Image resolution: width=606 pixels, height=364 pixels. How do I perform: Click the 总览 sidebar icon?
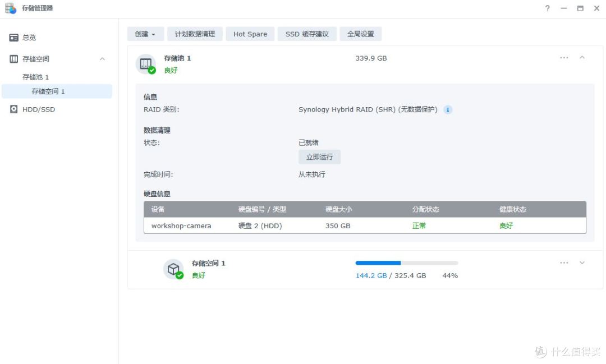tap(14, 38)
